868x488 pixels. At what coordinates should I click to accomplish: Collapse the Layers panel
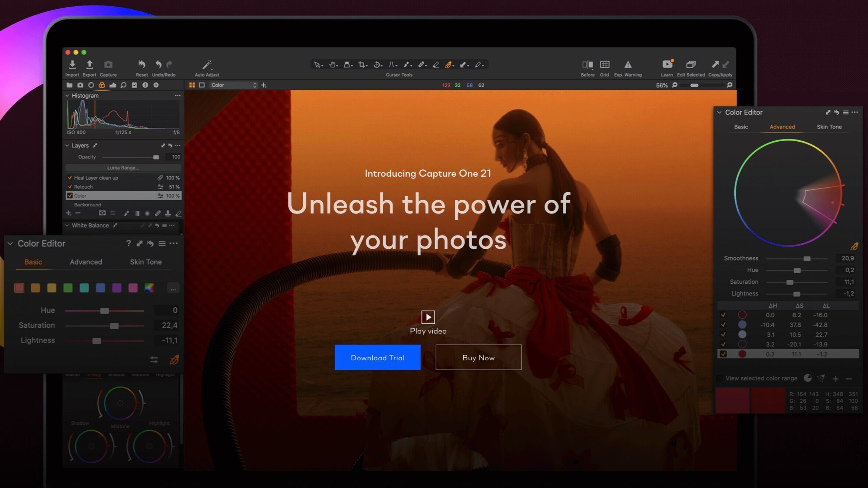click(67, 146)
